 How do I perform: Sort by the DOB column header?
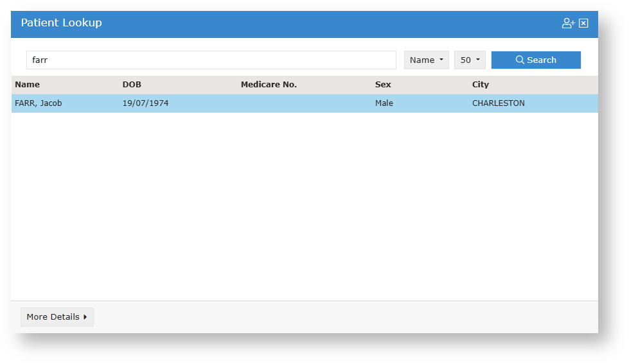[132, 85]
